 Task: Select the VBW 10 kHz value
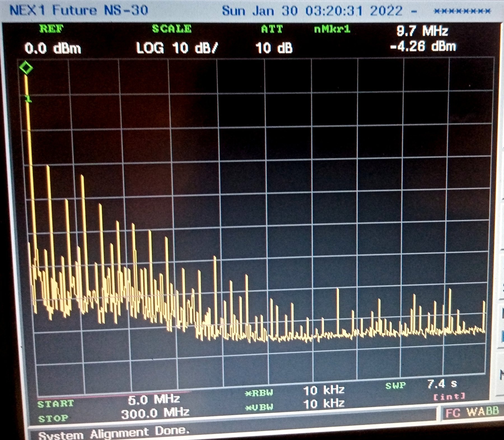[x=324, y=404]
